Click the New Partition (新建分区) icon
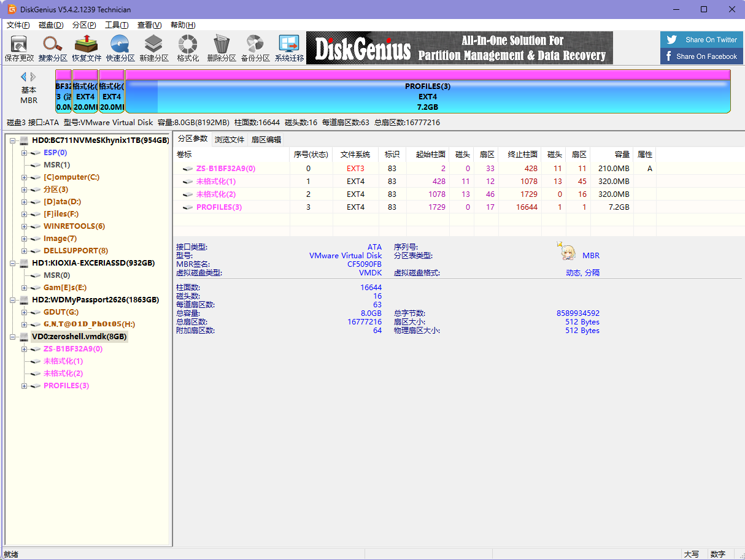 [x=154, y=48]
